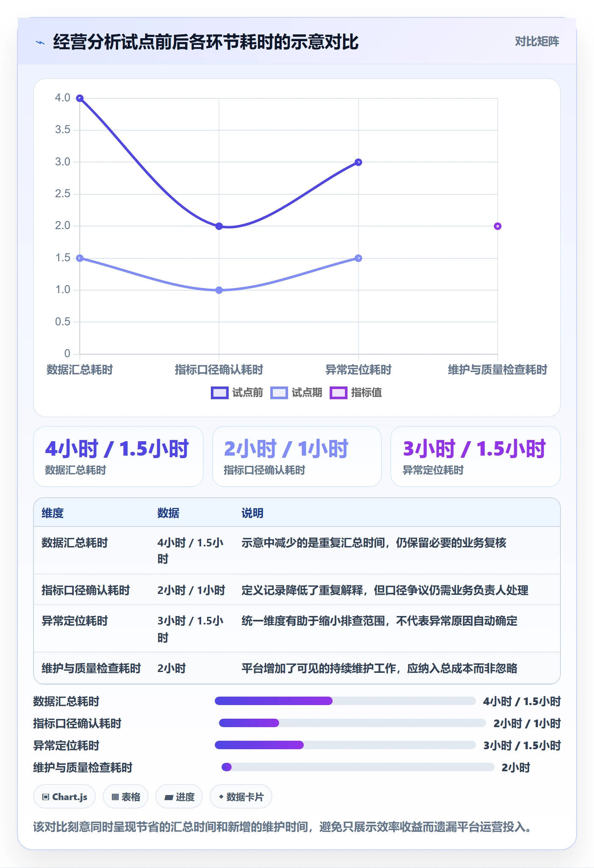
Task: Click the 试点期 point at 数据汇总耗时
Action: (80, 258)
